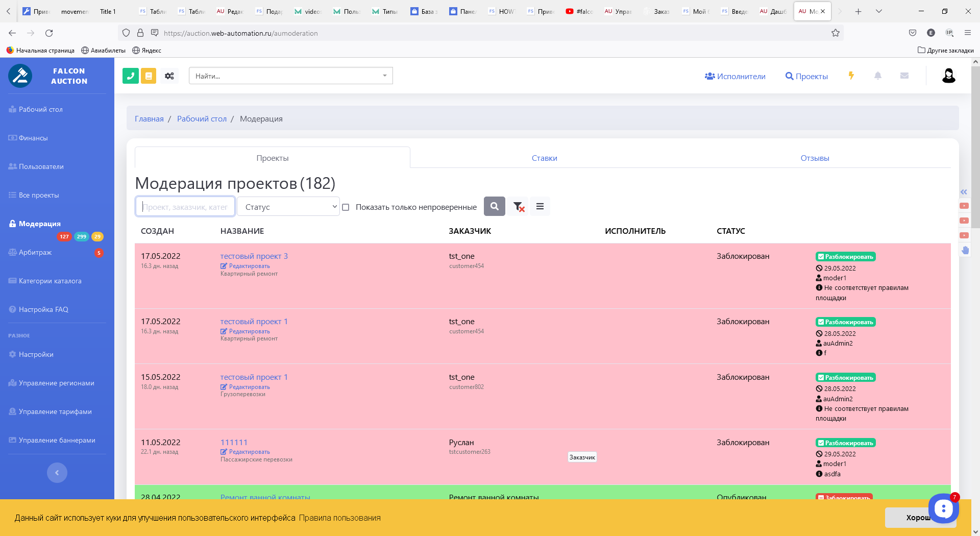Click the clear filter icon
This screenshot has width=980, height=536.
(x=519, y=207)
